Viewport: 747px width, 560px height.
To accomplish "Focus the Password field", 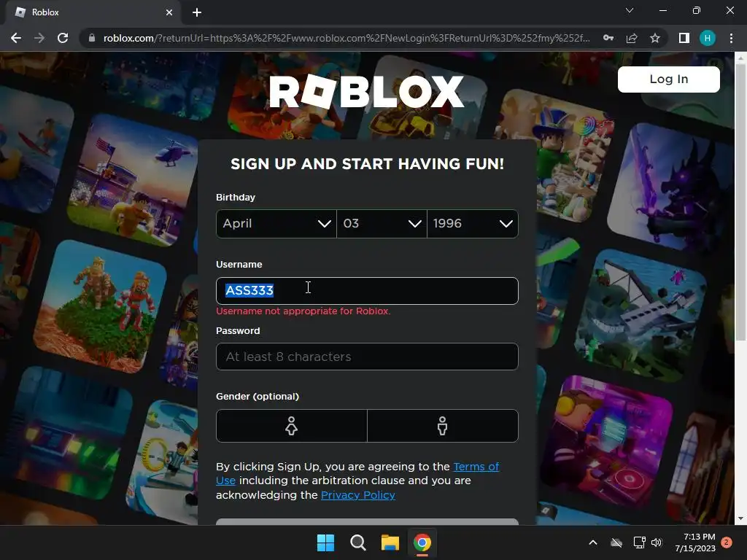I will pyautogui.click(x=367, y=357).
